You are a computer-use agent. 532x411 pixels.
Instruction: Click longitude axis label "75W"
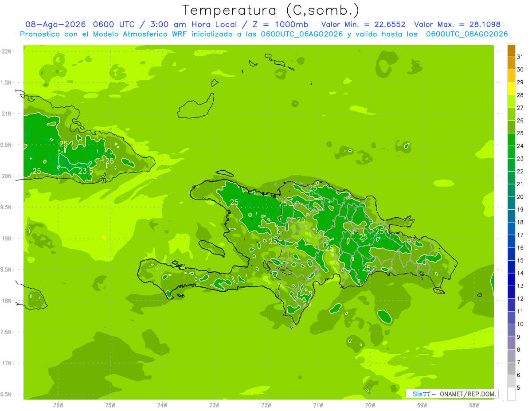[x=110, y=405]
